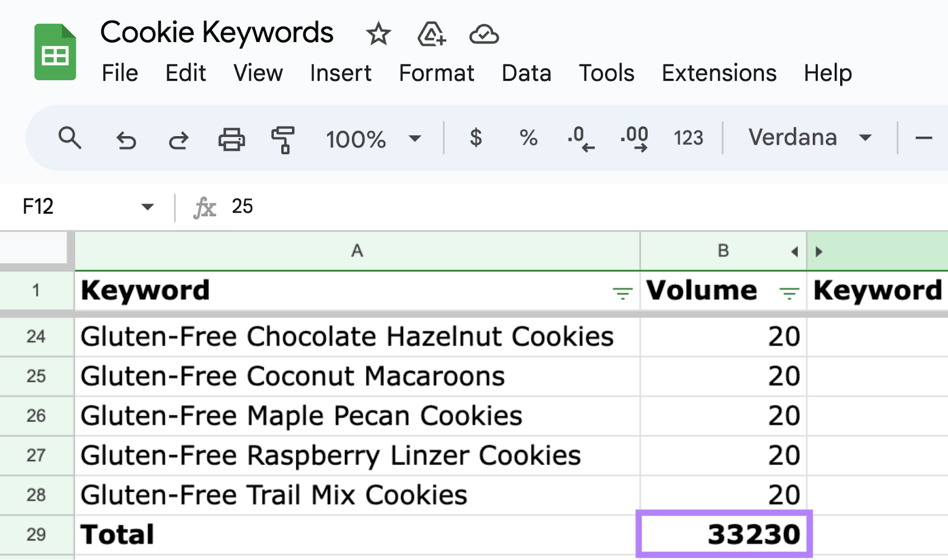Format selection as percent
This screenshot has height=560, width=948.
tap(527, 139)
